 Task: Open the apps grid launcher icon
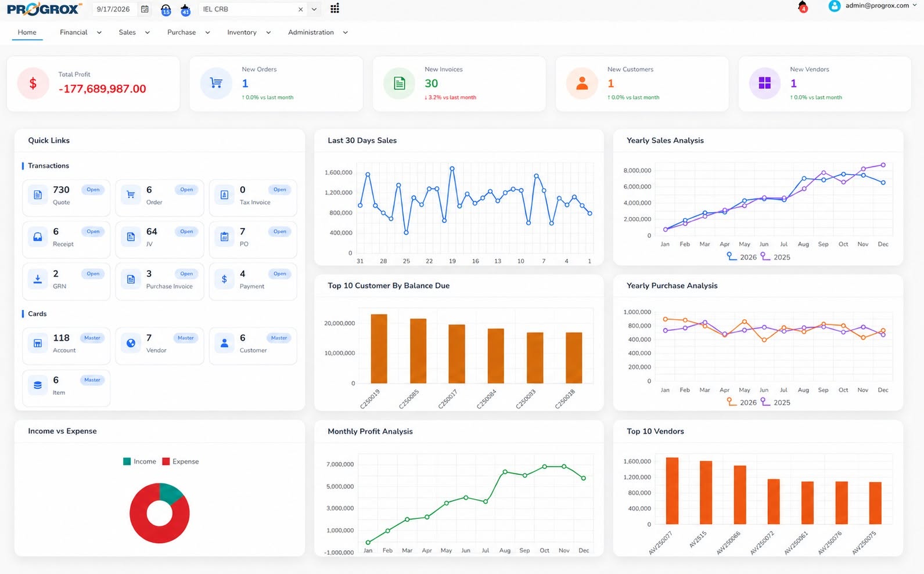point(335,9)
